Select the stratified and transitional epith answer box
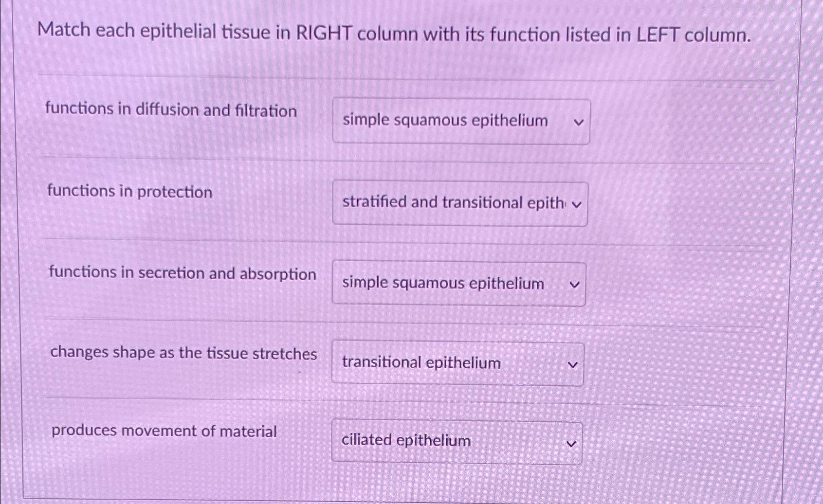Viewport: 823px width, 504px height. [460, 203]
